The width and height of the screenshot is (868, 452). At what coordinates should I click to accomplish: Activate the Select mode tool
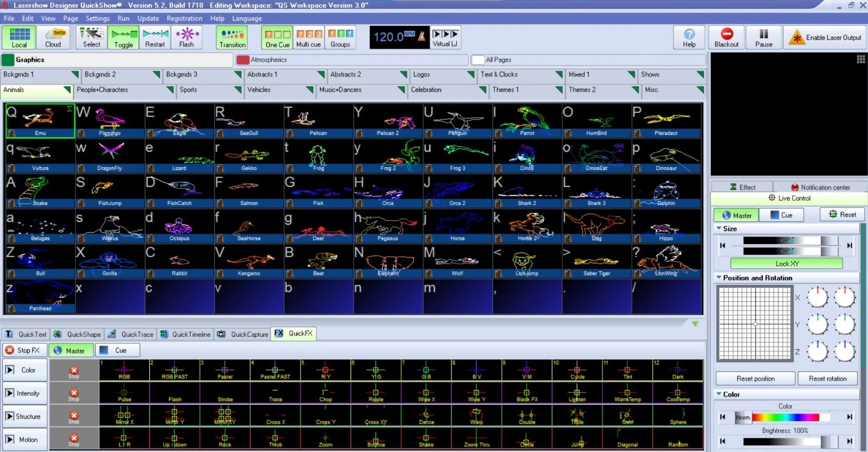[x=91, y=37]
